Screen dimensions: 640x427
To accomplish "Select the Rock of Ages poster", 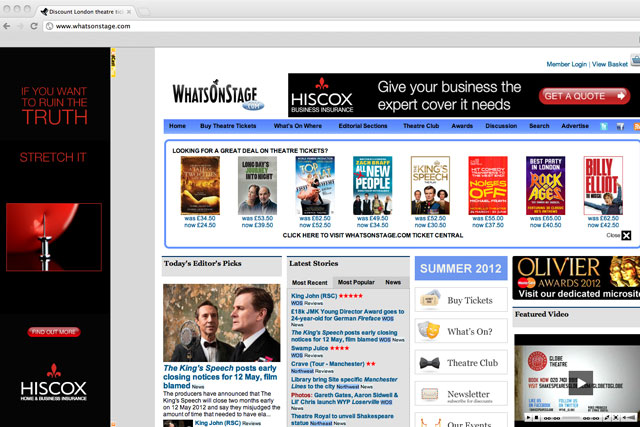I will click(545, 186).
